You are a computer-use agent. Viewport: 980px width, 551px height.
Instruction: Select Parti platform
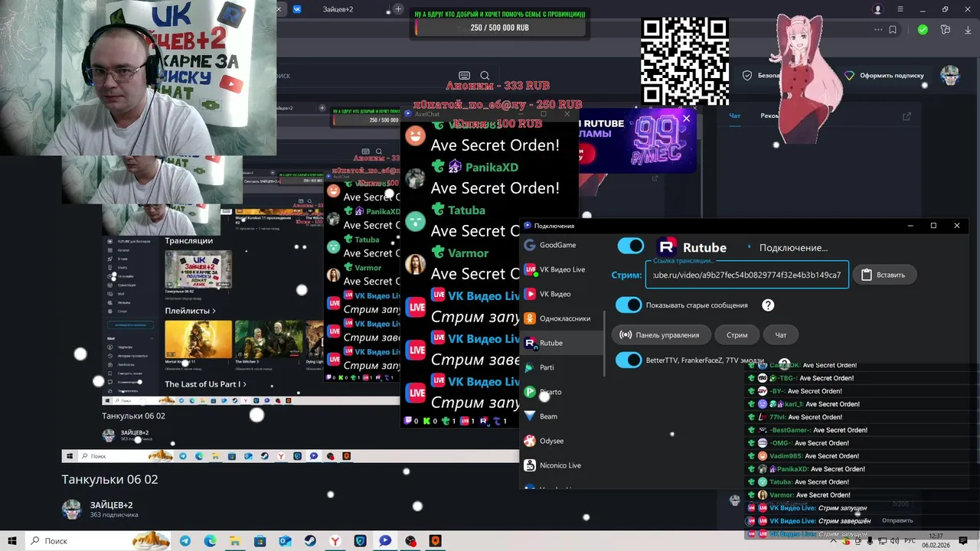[x=561, y=367]
